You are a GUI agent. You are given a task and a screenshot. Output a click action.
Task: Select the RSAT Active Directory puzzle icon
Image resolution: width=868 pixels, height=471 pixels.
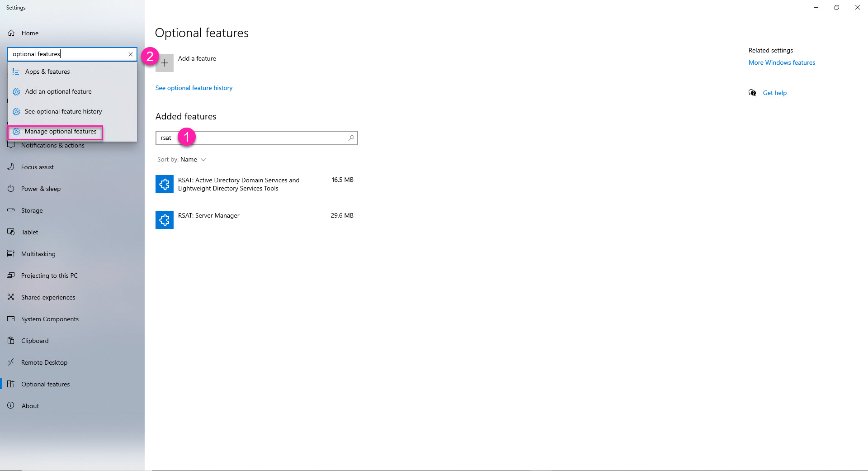165,184
